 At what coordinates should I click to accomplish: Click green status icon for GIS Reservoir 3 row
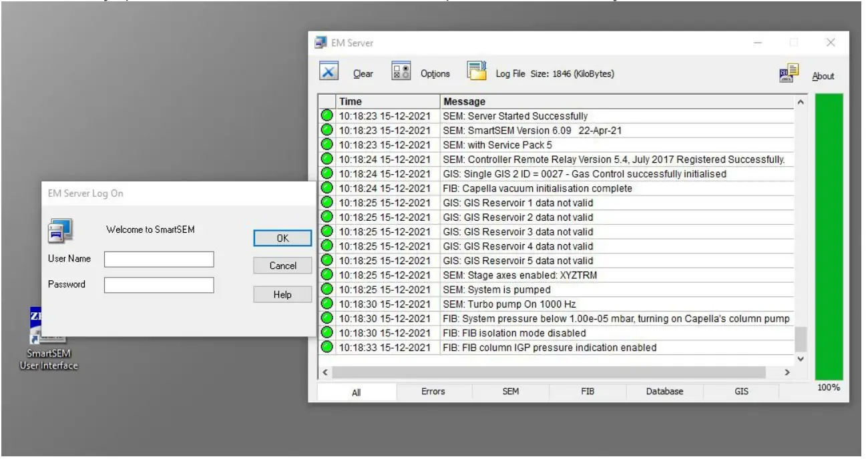click(x=327, y=232)
